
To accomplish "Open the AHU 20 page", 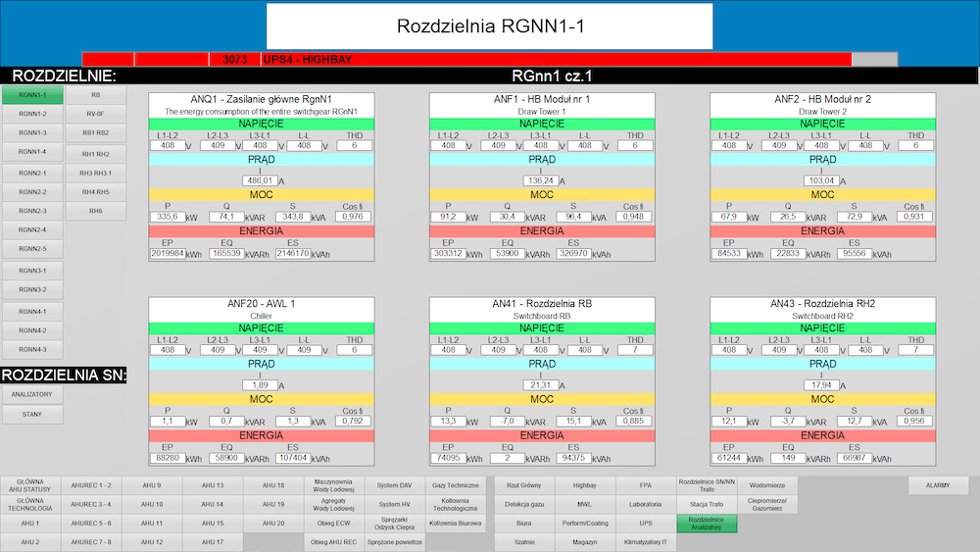I will click(273, 523).
